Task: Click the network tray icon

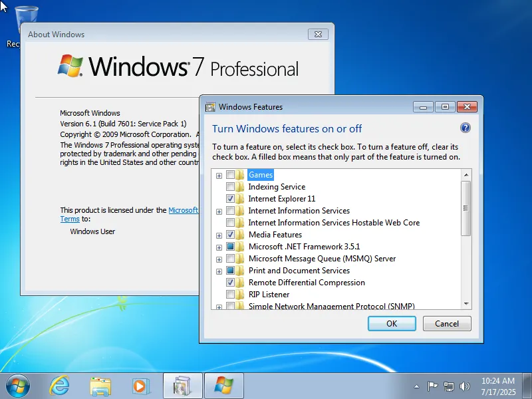Action: (448, 386)
